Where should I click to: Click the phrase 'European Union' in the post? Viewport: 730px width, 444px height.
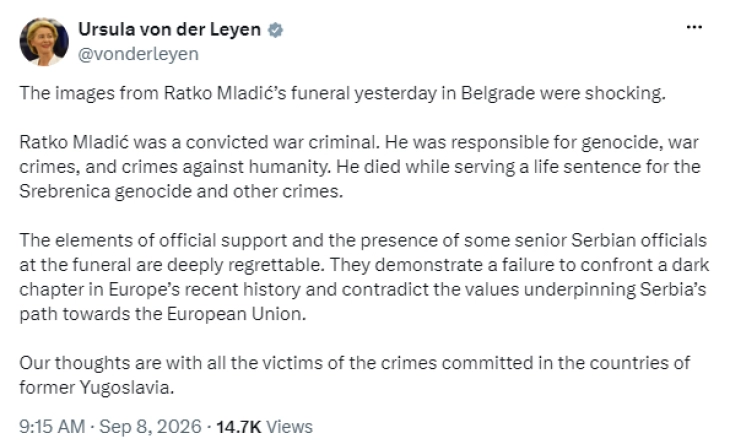(x=235, y=314)
